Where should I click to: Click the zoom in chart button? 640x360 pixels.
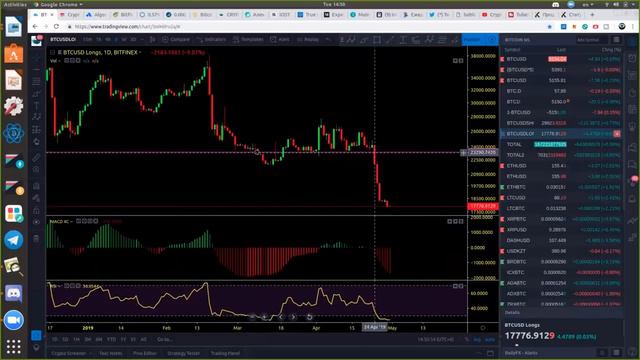point(264,317)
